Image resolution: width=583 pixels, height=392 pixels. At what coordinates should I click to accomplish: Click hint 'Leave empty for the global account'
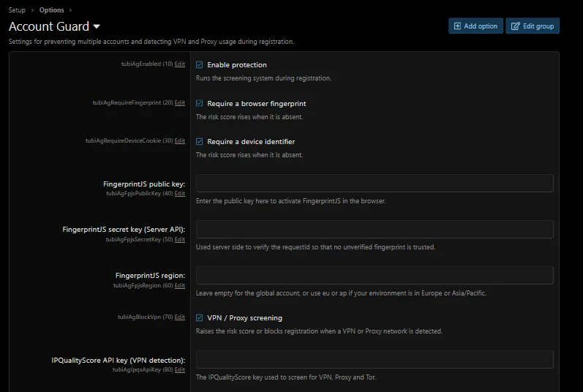(341, 293)
